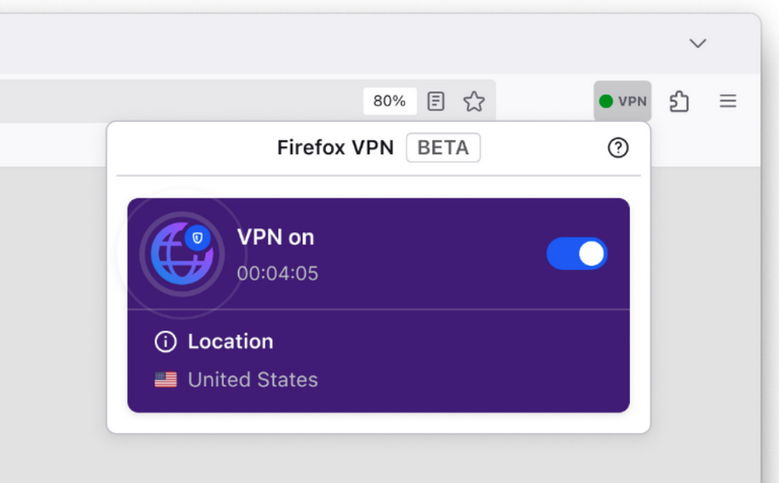Open the Firefox VPN help question mark
The width and height of the screenshot is (779, 483).
(x=618, y=148)
